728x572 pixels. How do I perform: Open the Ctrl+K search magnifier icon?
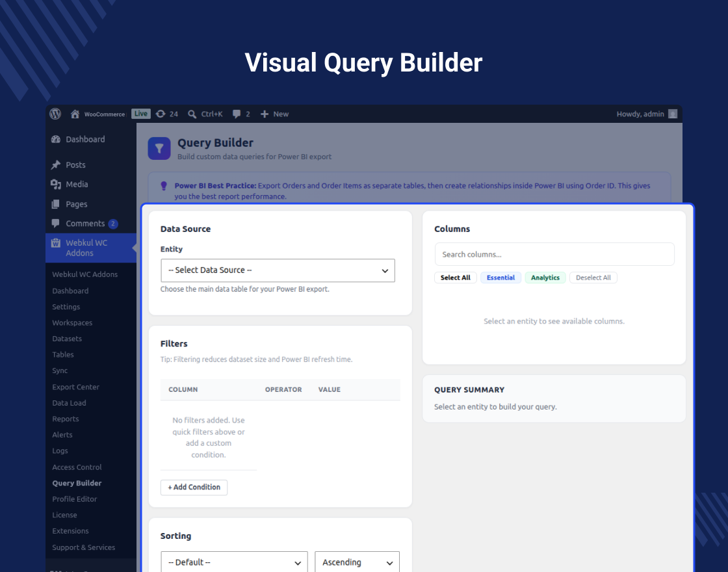click(x=192, y=114)
